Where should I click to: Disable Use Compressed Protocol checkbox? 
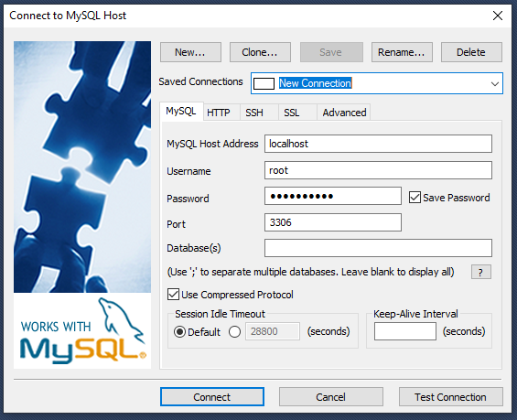173,294
